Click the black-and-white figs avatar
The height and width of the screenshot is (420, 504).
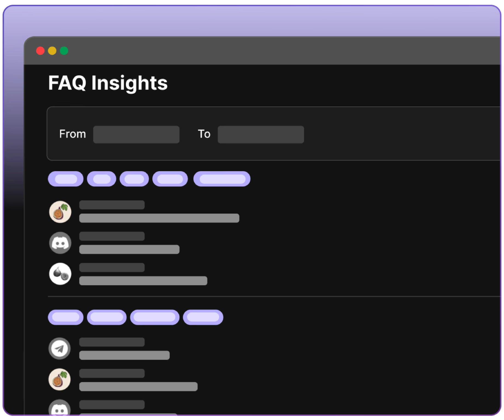point(60,274)
